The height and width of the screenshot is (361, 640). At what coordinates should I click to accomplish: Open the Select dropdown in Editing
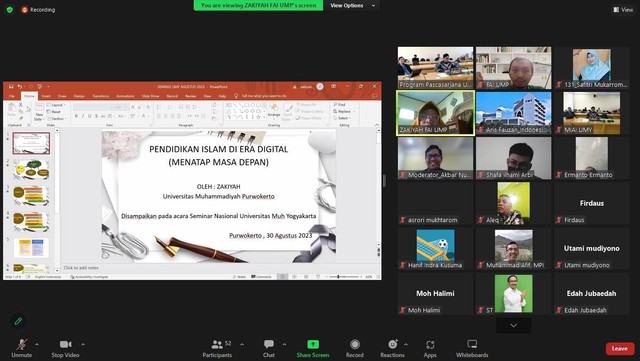coord(342,118)
